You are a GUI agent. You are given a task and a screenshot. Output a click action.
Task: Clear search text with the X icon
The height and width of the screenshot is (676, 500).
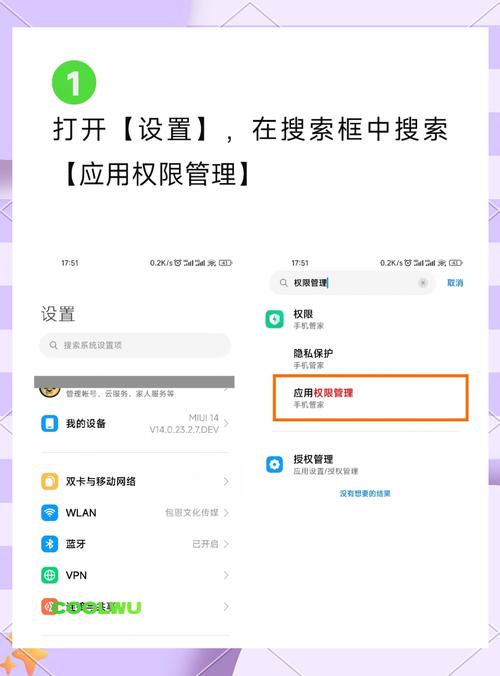click(423, 282)
